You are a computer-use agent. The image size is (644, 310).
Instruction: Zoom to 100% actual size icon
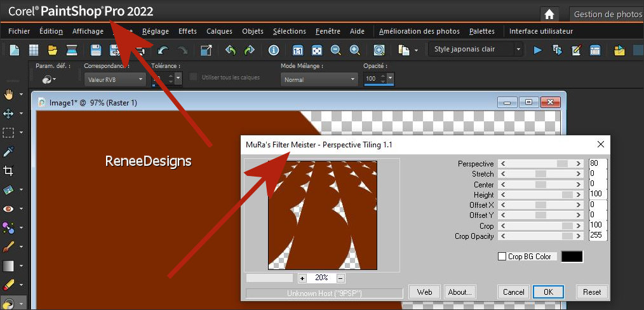[x=298, y=50]
